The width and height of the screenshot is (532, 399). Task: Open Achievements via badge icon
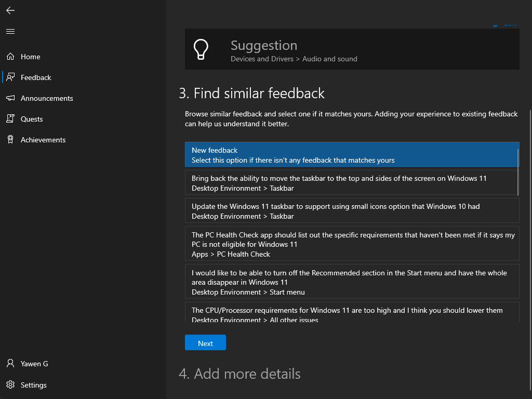point(10,140)
